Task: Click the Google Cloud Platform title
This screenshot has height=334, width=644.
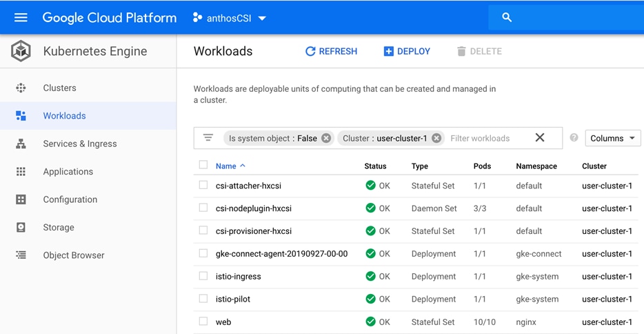Action: click(x=110, y=18)
